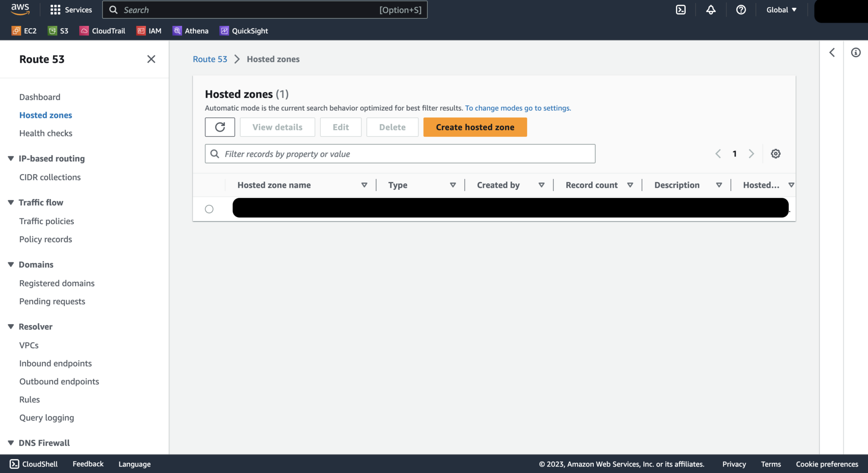The width and height of the screenshot is (868, 473).
Task: Click the Create hosted zone button
Action: (475, 127)
